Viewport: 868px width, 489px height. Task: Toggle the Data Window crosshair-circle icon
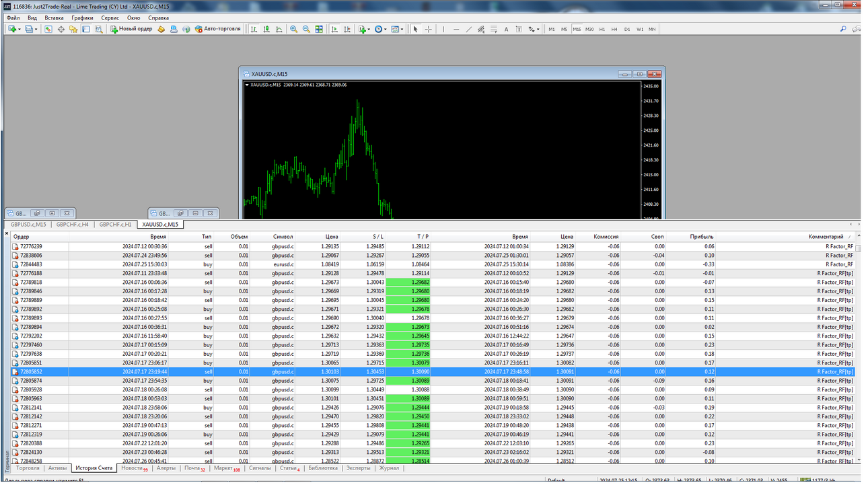61,29
